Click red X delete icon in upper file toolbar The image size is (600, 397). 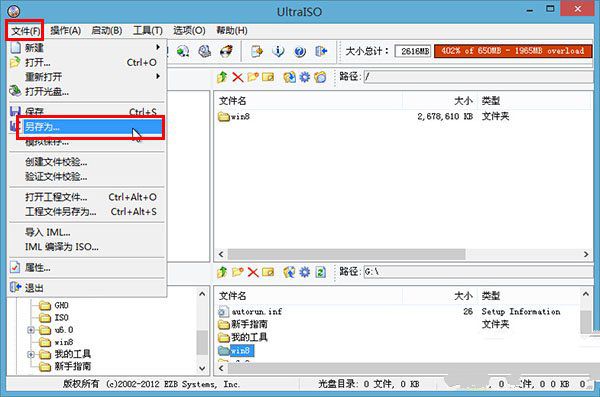[238, 77]
